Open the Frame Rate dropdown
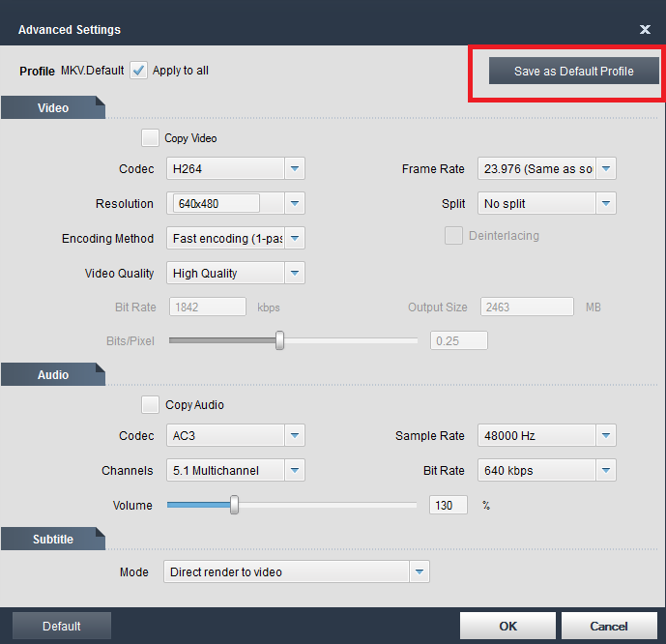This screenshot has width=666, height=644. pos(606,169)
